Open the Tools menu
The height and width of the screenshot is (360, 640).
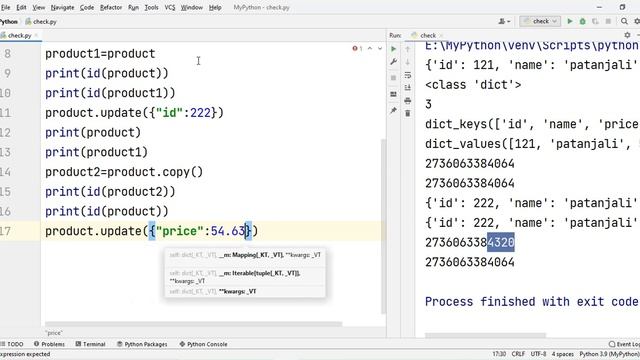click(151, 7)
